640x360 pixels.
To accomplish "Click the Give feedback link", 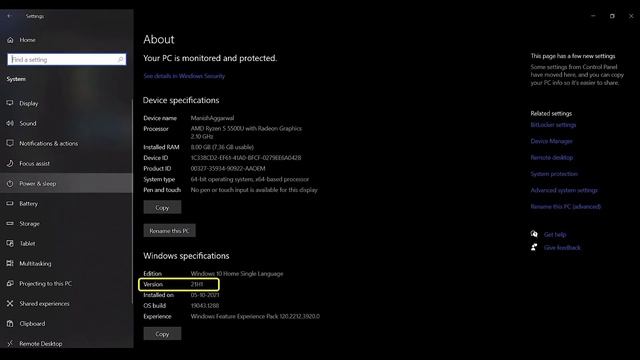I will pyautogui.click(x=562, y=247).
